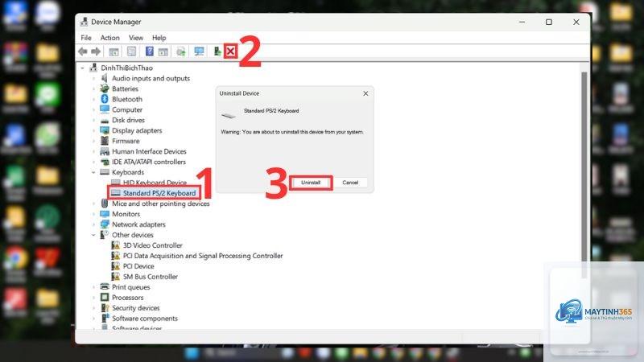Select the Disk drives category icon
This screenshot has height=362, width=644.
click(x=105, y=120)
